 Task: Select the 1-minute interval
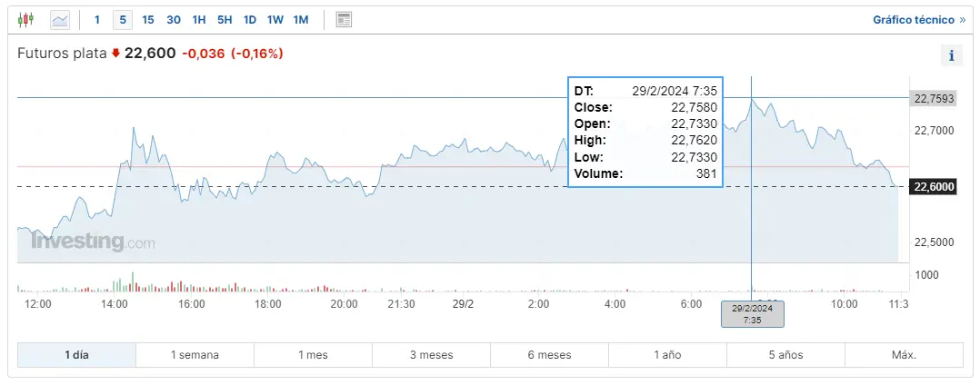pyautogui.click(x=97, y=19)
